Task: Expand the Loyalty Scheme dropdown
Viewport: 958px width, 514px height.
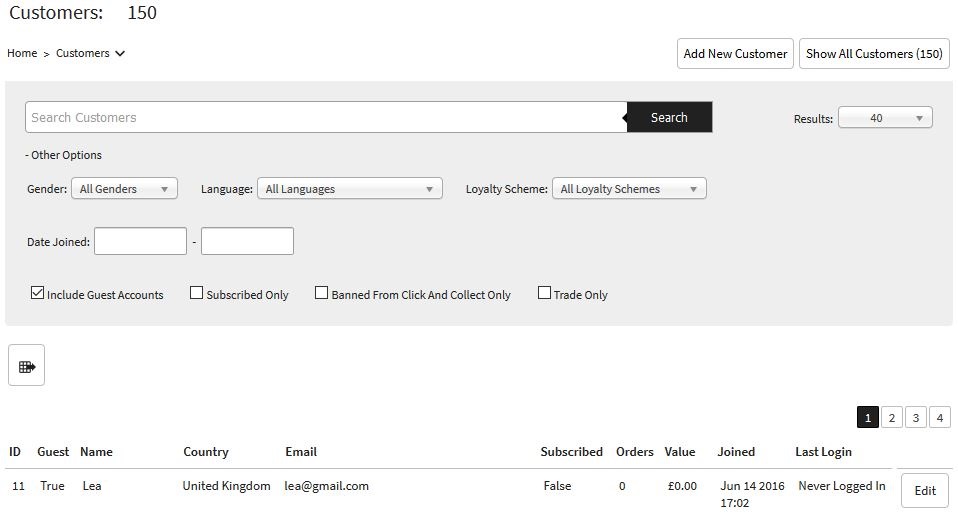Action: click(629, 188)
